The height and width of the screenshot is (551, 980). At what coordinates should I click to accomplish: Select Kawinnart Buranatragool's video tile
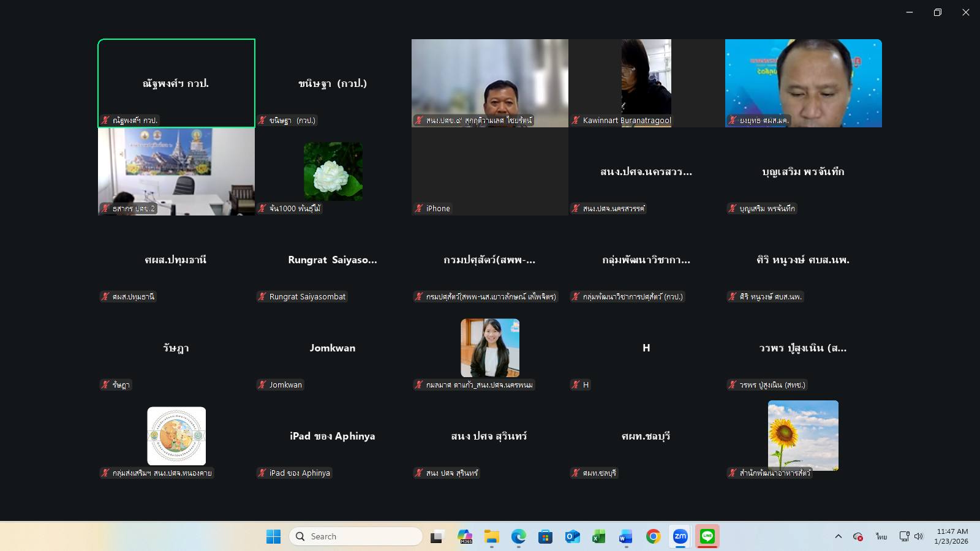(x=646, y=83)
